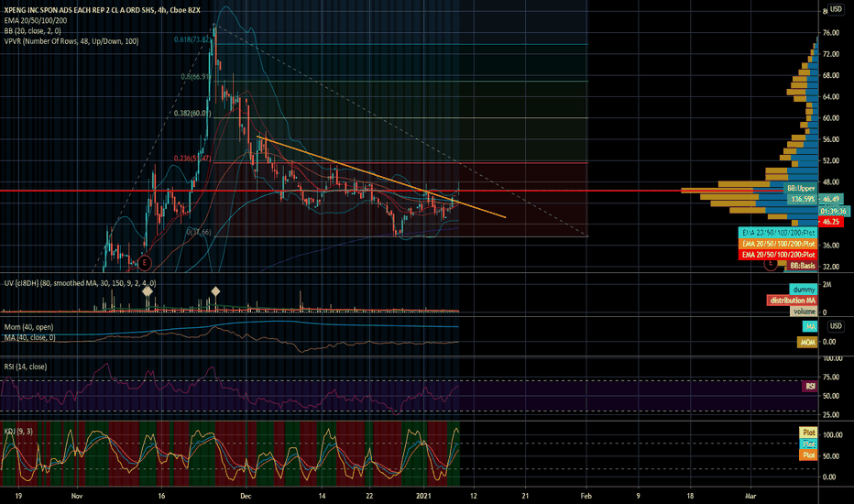Click the 2021 label on time axis
The image size is (854, 504).
coord(423,496)
